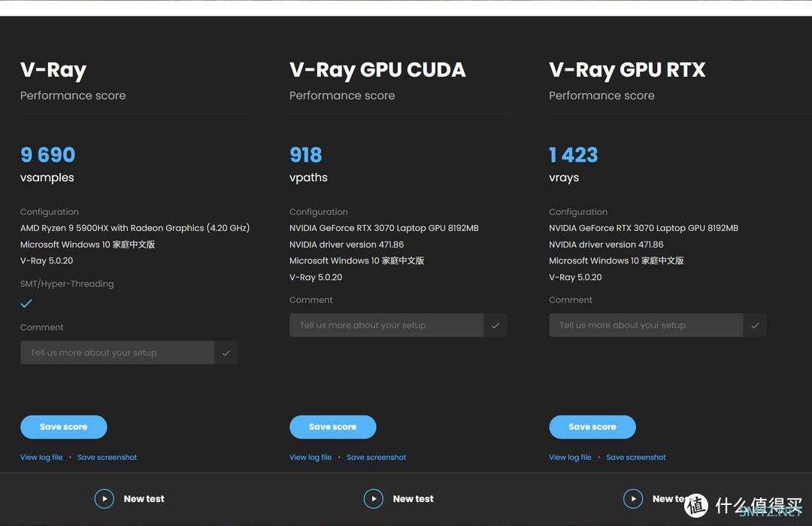The width and height of the screenshot is (812, 526).
Task: Click the RTX 3070 line under V-Ray GPU CUDA
Action: (x=383, y=228)
